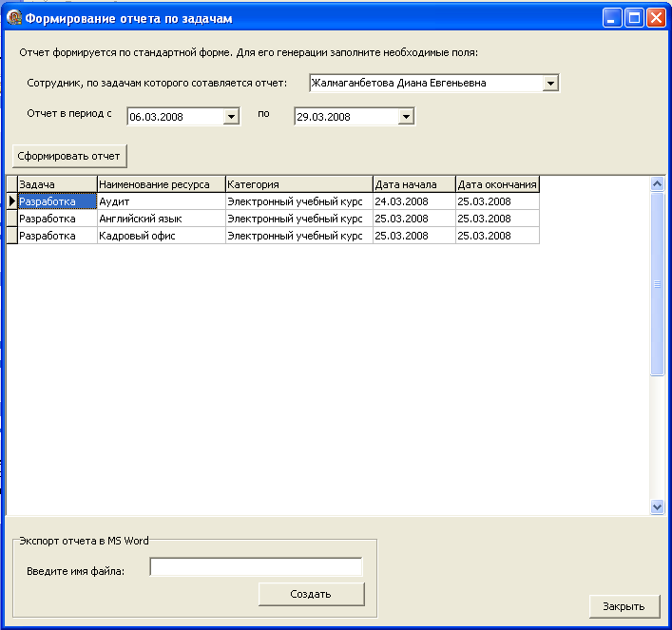672x630 pixels.
Task: Maximize the Формирование отчета по задачам window
Action: 634,18
